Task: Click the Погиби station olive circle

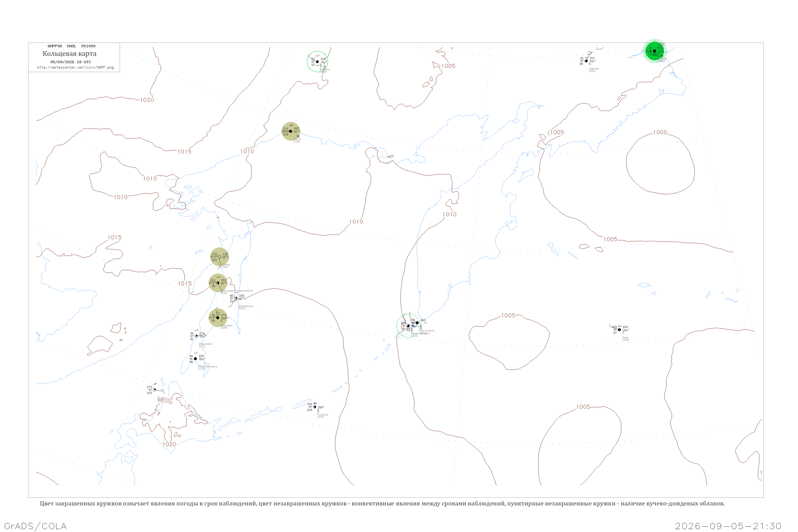Action: coord(219,257)
